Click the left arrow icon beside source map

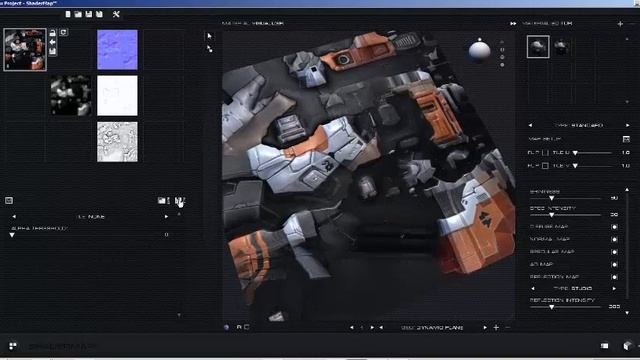(x=53, y=42)
